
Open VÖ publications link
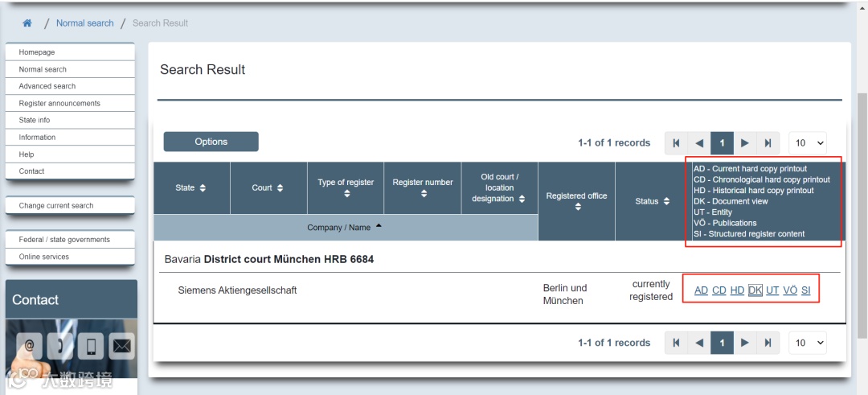pyautogui.click(x=790, y=290)
